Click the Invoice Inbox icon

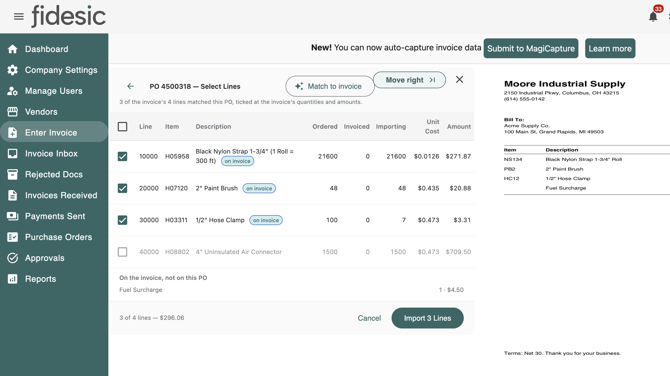point(12,153)
